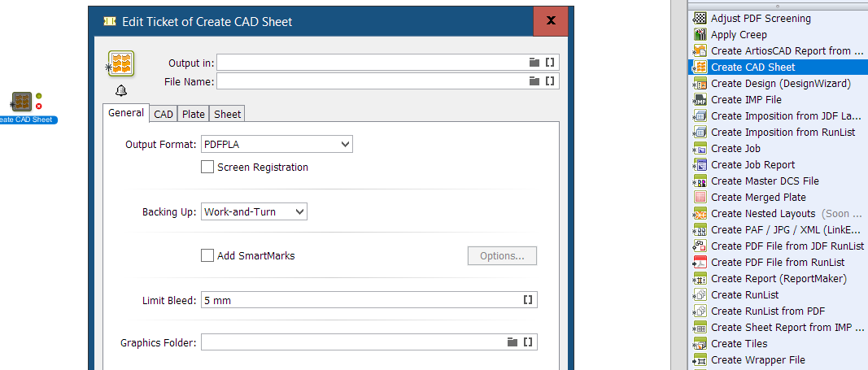
Task: Click the Create Imposition from RunList icon
Action: 700,133
